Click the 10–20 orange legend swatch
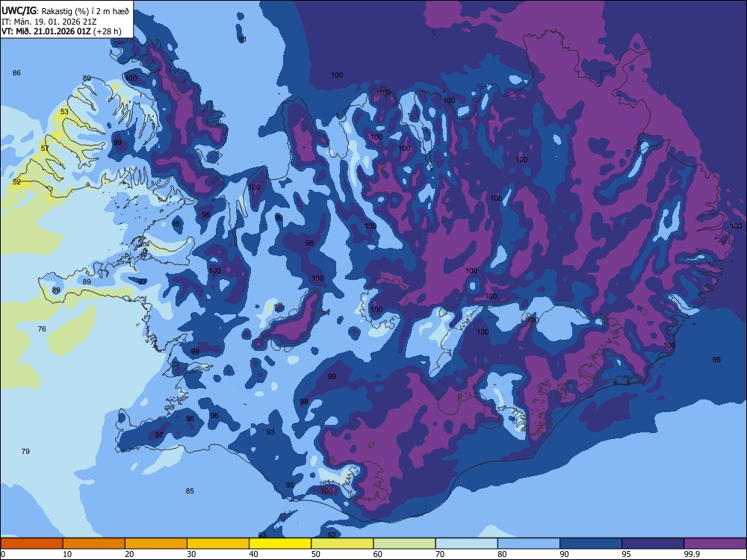Image resolution: width=747 pixels, height=560 pixels. click(94, 544)
